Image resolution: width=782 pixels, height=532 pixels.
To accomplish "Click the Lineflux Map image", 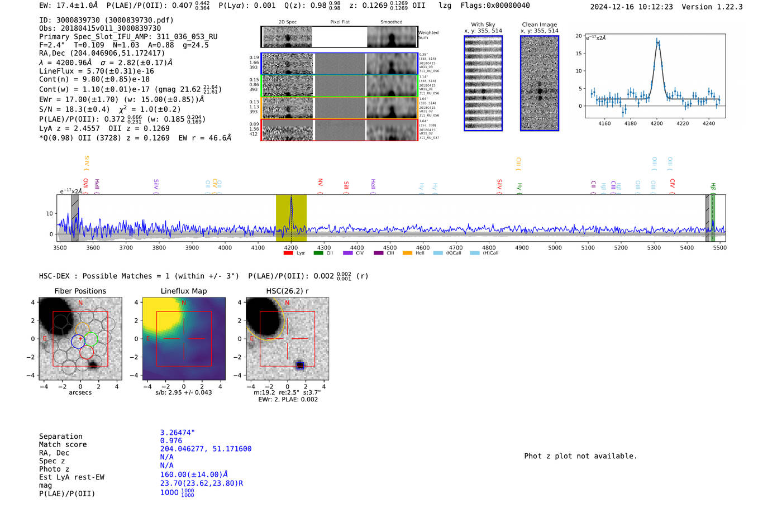I will click(x=184, y=339).
